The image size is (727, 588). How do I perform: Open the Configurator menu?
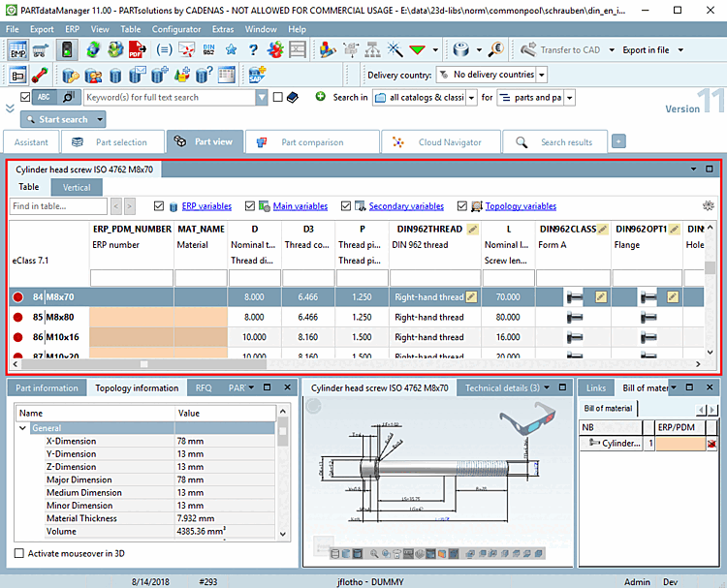click(x=177, y=30)
